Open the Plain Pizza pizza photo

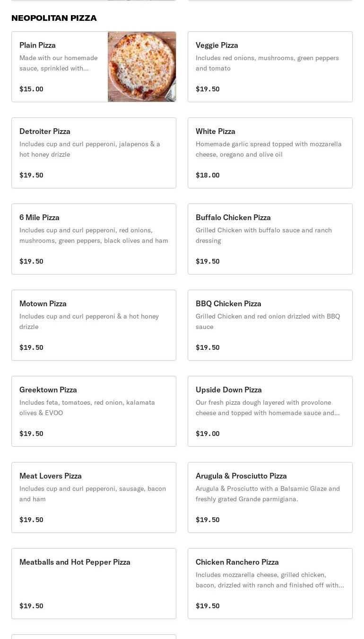pyautogui.click(x=142, y=67)
